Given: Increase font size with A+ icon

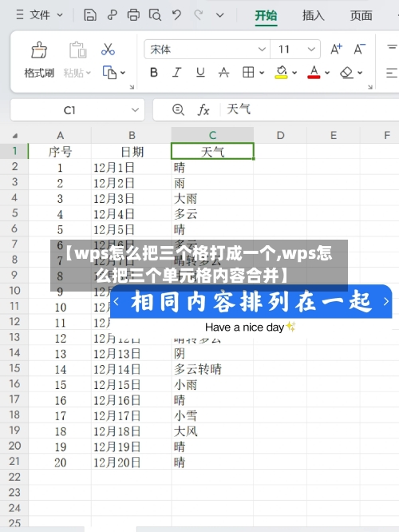Looking at the screenshot, I should point(336,50).
